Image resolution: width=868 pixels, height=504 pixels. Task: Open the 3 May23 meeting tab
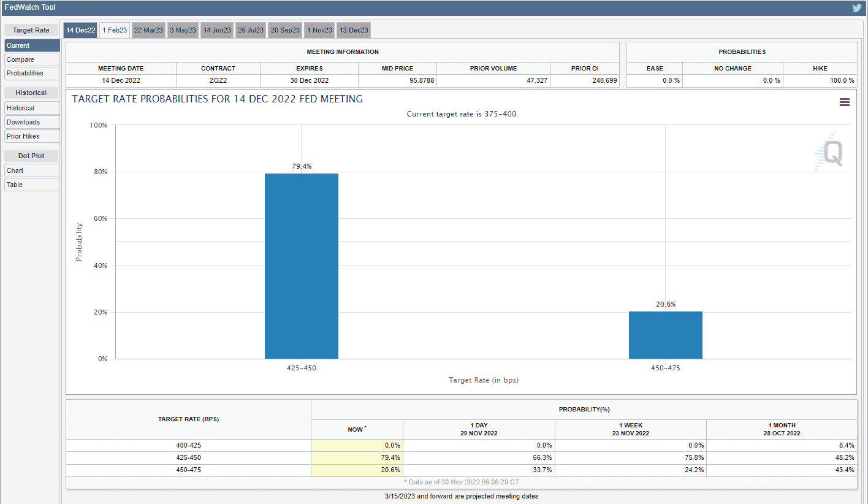click(182, 29)
